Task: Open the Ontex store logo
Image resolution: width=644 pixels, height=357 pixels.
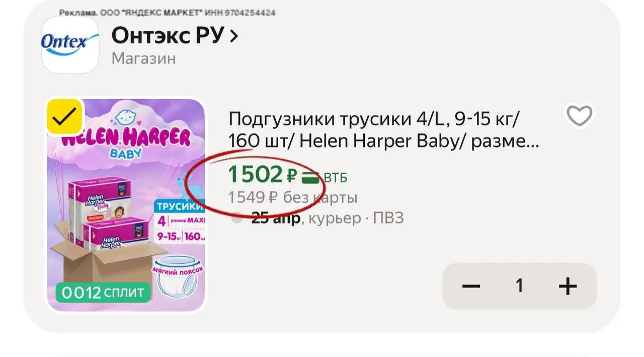Action: point(70,45)
